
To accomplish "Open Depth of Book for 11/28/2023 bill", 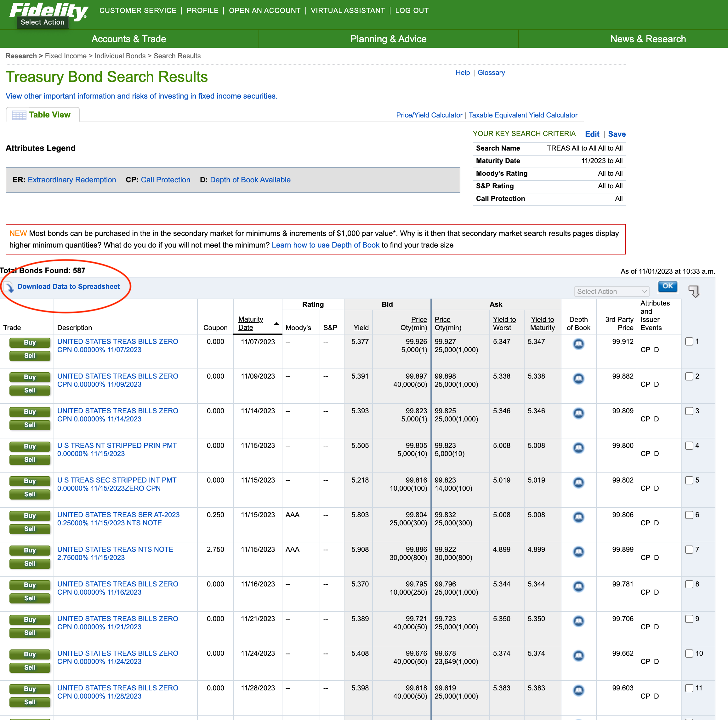I will click(x=578, y=690).
